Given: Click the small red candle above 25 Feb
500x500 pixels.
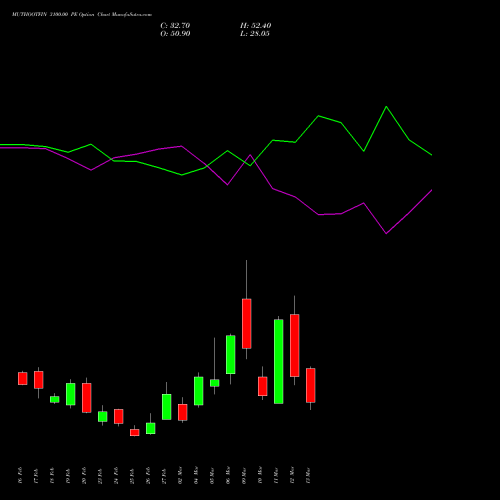Looking at the screenshot, I should [x=135, y=432].
